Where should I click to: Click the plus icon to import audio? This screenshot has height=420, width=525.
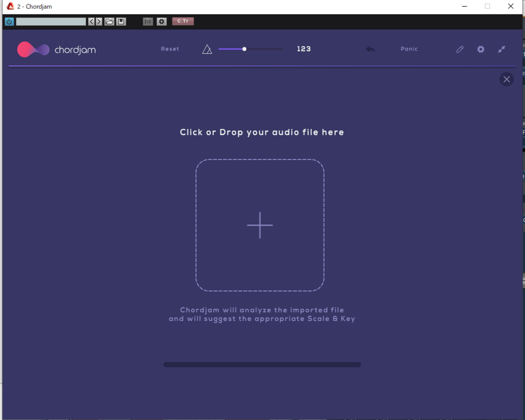click(260, 226)
